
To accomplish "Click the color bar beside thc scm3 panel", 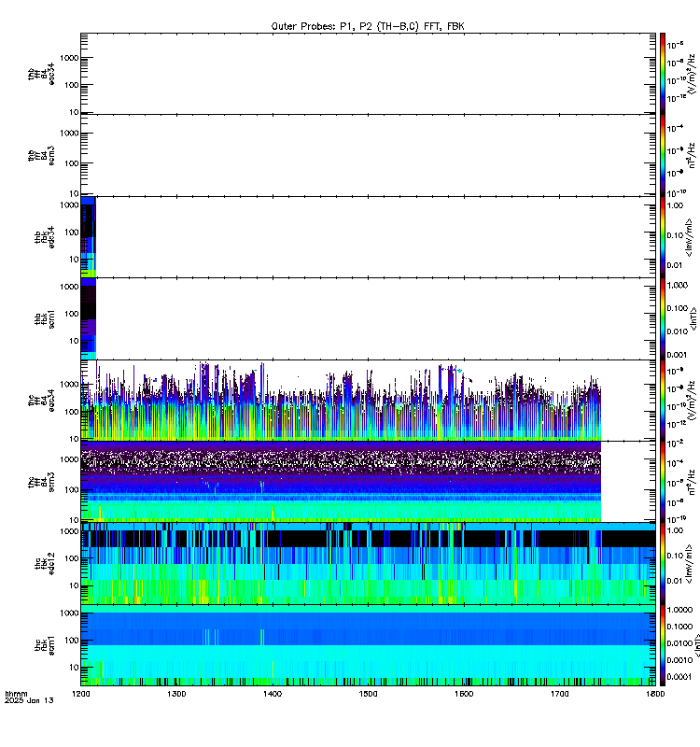I will 663,482.
